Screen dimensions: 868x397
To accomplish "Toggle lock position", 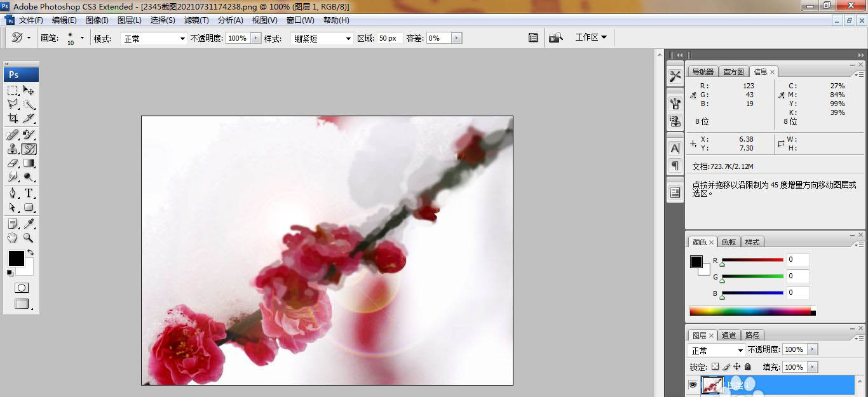I will tap(737, 367).
